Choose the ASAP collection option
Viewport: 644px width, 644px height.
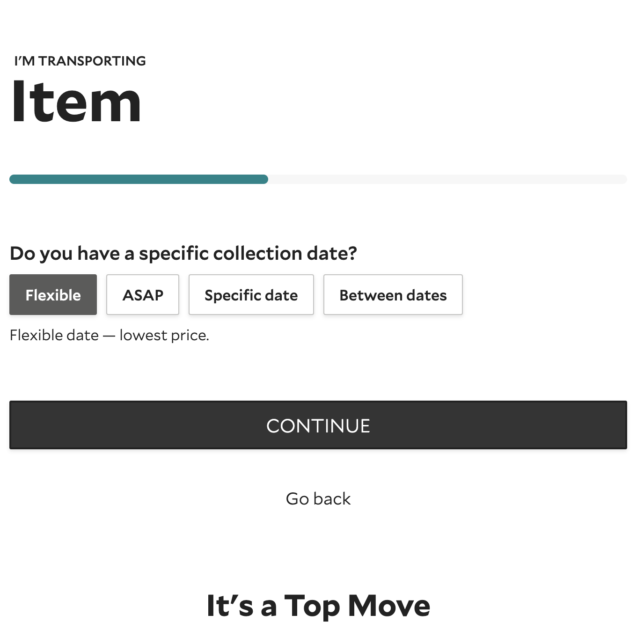click(x=143, y=295)
